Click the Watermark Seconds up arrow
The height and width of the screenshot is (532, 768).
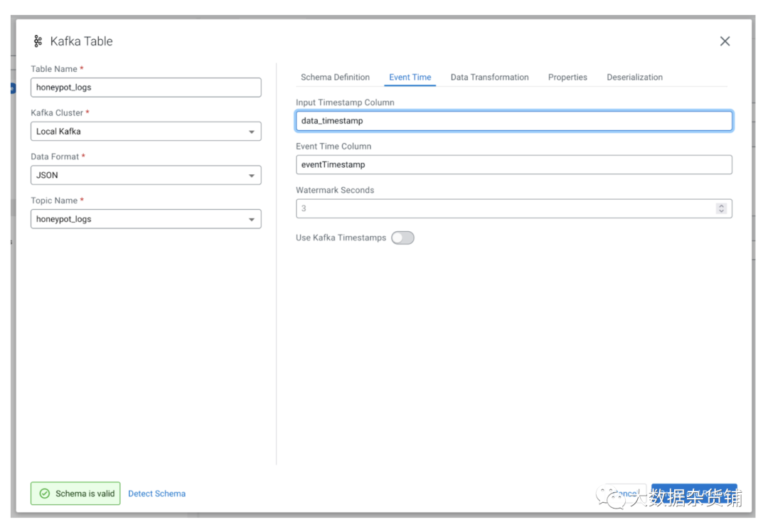[x=722, y=205]
